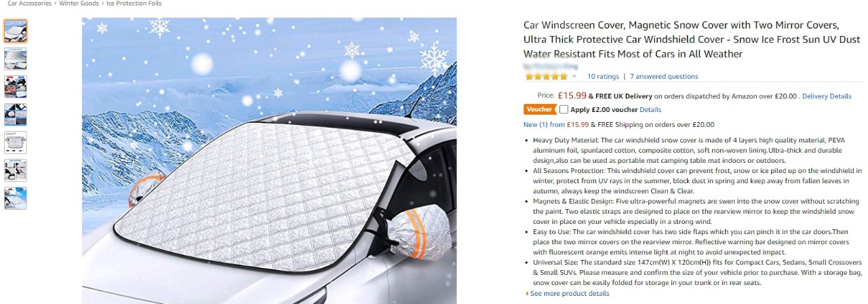This screenshot has width=868, height=304.
Task: Show the third product image thumbnail
Action: pyautogui.click(x=16, y=87)
